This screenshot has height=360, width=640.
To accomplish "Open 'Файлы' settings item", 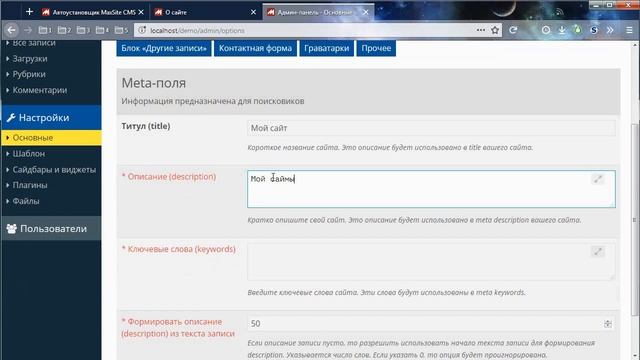I will point(26,201).
